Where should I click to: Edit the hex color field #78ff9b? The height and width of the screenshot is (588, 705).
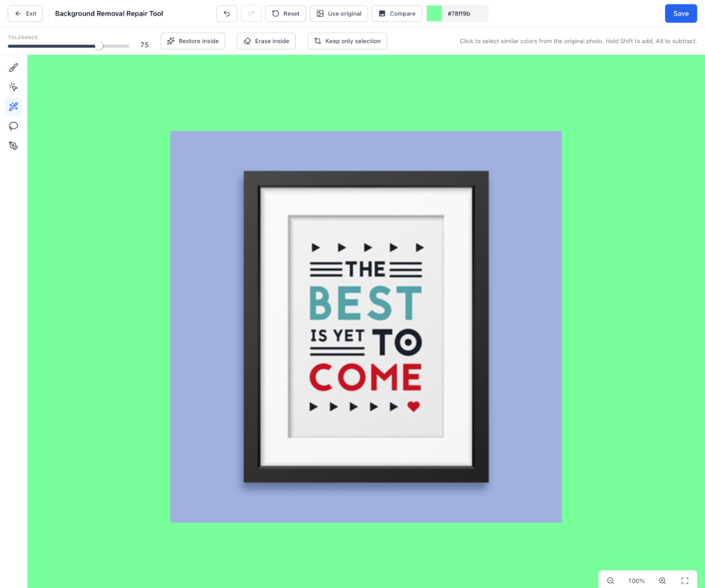coord(465,14)
